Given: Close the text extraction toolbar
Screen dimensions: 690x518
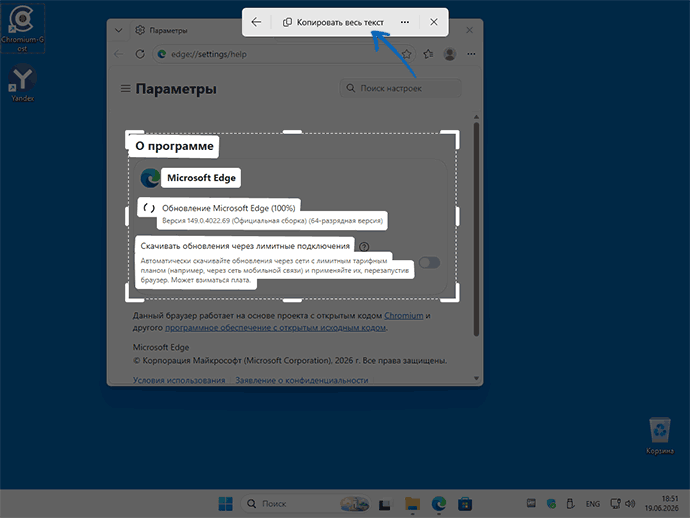Looking at the screenshot, I should (434, 22).
